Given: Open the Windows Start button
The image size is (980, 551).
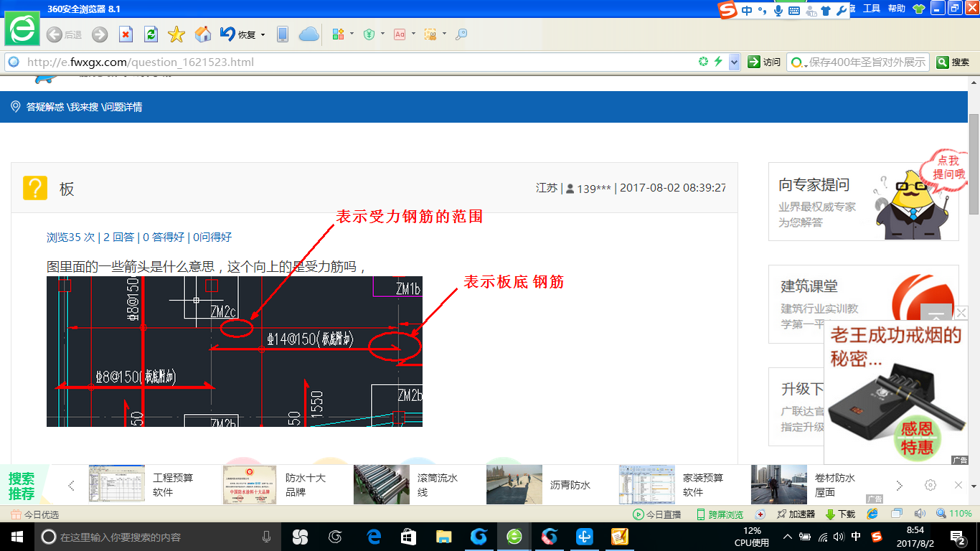Looking at the screenshot, I should tap(16, 537).
